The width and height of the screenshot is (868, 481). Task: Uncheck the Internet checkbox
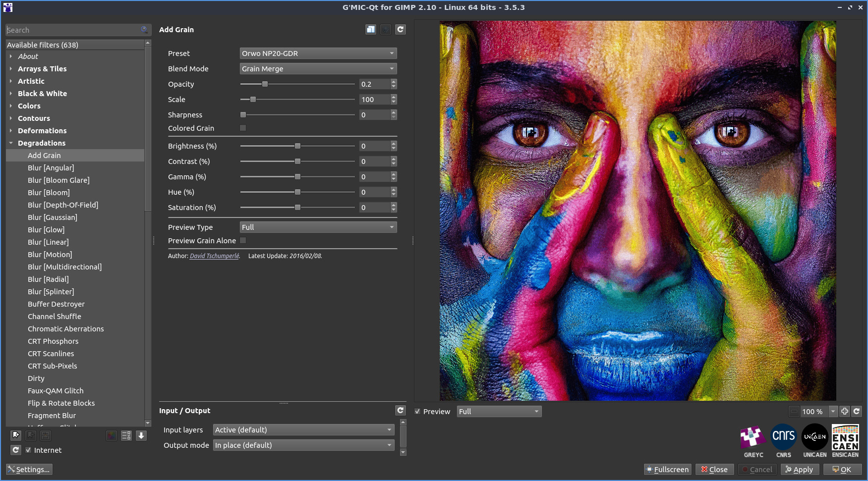tap(28, 450)
